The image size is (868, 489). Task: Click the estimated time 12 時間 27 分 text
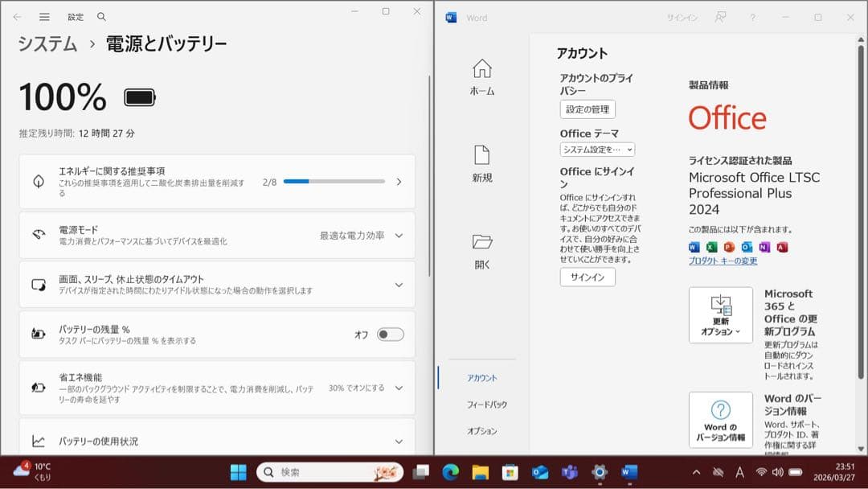pos(106,134)
